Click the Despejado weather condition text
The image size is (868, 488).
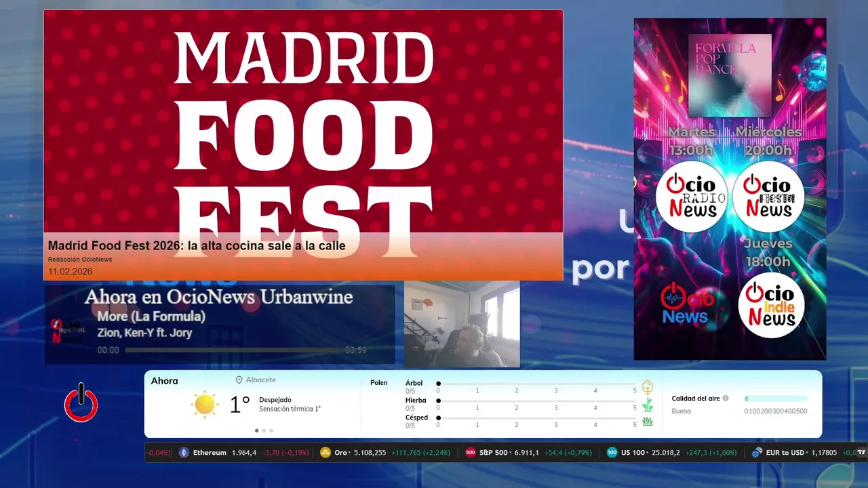275,400
